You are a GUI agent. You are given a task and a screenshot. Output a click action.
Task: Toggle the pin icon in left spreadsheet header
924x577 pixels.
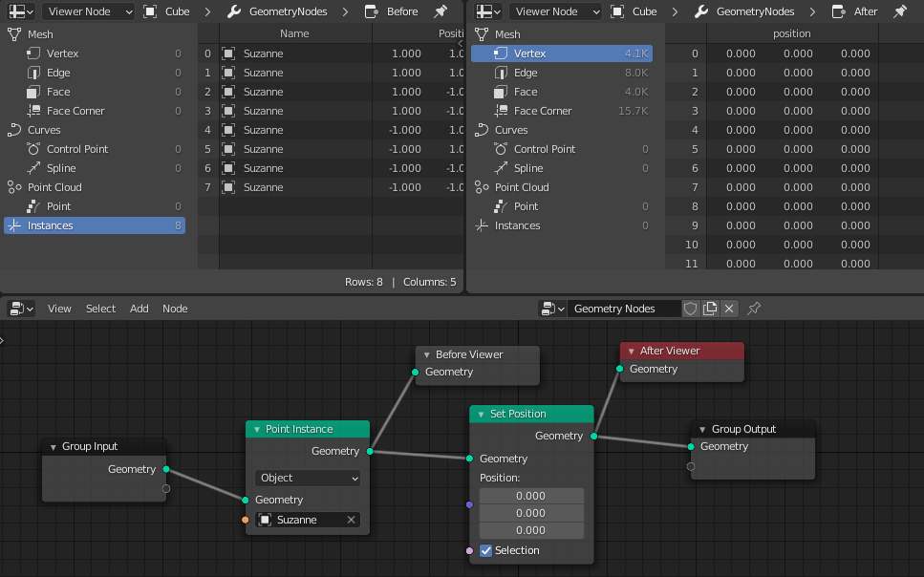coord(441,11)
